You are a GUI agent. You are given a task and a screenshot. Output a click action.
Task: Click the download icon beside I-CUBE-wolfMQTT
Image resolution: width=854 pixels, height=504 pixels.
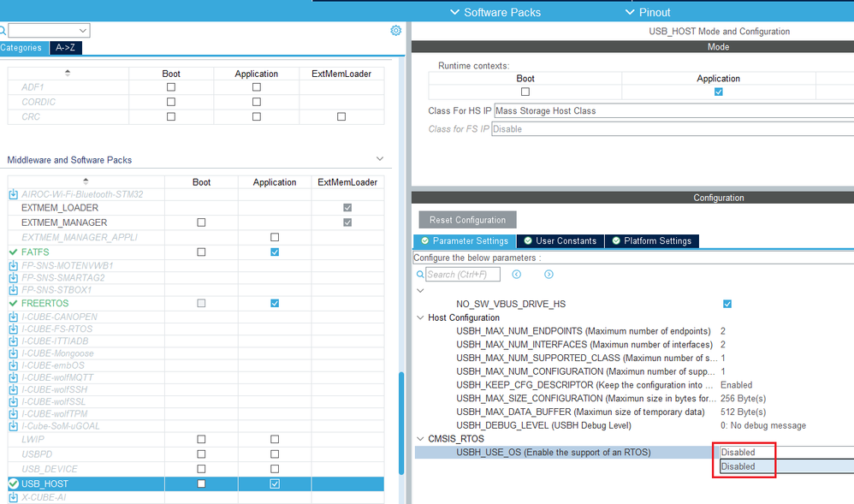[14, 377]
